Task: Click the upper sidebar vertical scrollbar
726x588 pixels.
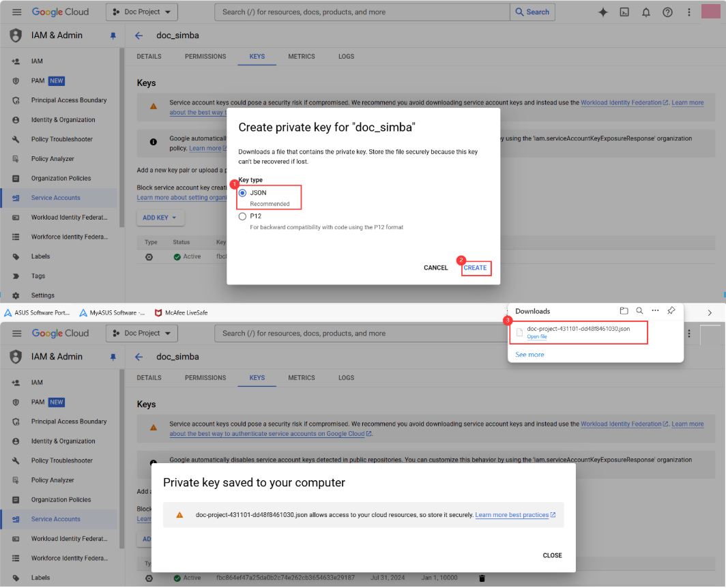Action: click(121, 138)
